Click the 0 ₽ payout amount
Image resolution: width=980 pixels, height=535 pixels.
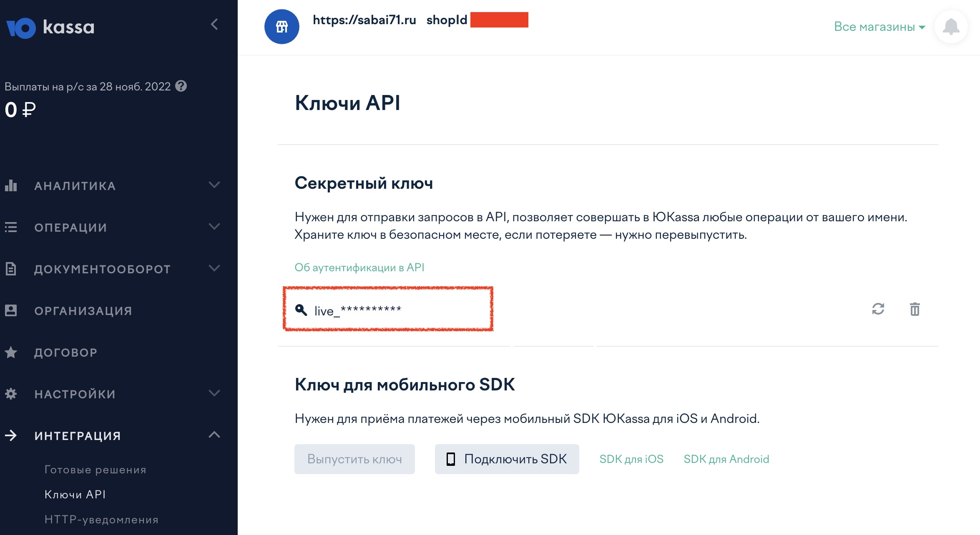tap(20, 110)
